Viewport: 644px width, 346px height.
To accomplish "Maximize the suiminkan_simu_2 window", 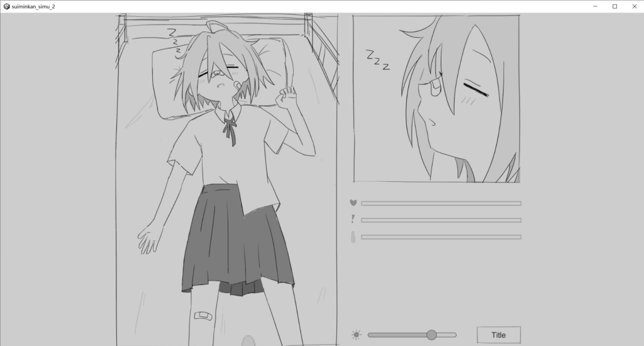I will pos(615,6).
